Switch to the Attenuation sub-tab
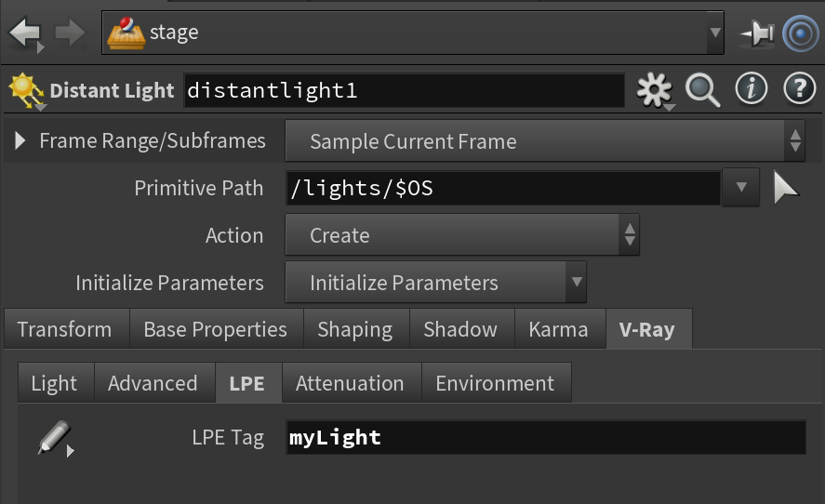 pos(351,383)
